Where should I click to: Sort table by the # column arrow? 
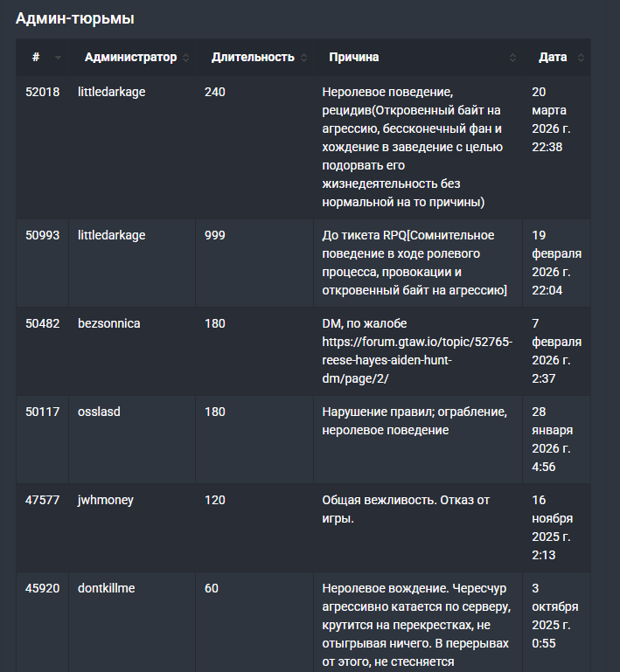coord(58,58)
